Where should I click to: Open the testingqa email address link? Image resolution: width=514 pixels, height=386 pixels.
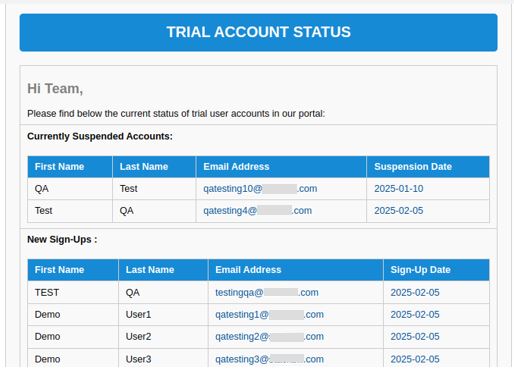pyautogui.click(x=267, y=292)
